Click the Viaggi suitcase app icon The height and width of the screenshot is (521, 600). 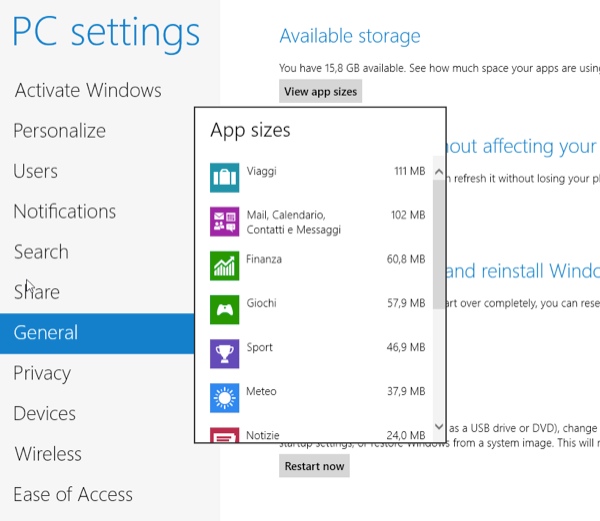point(225,178)
